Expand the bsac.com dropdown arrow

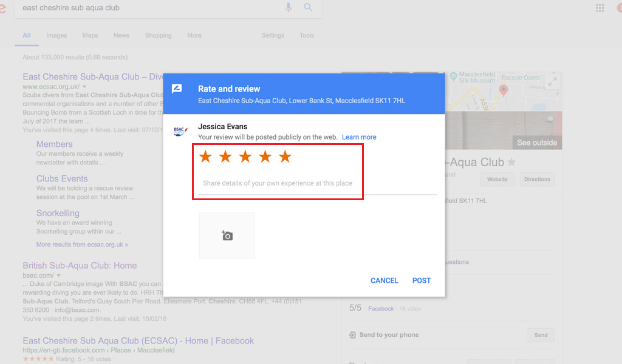click(59, 275)
